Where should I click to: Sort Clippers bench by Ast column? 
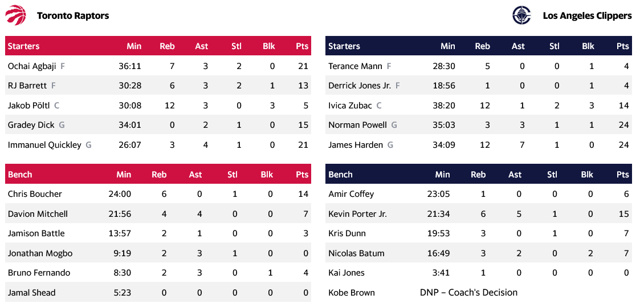(515, 175)
